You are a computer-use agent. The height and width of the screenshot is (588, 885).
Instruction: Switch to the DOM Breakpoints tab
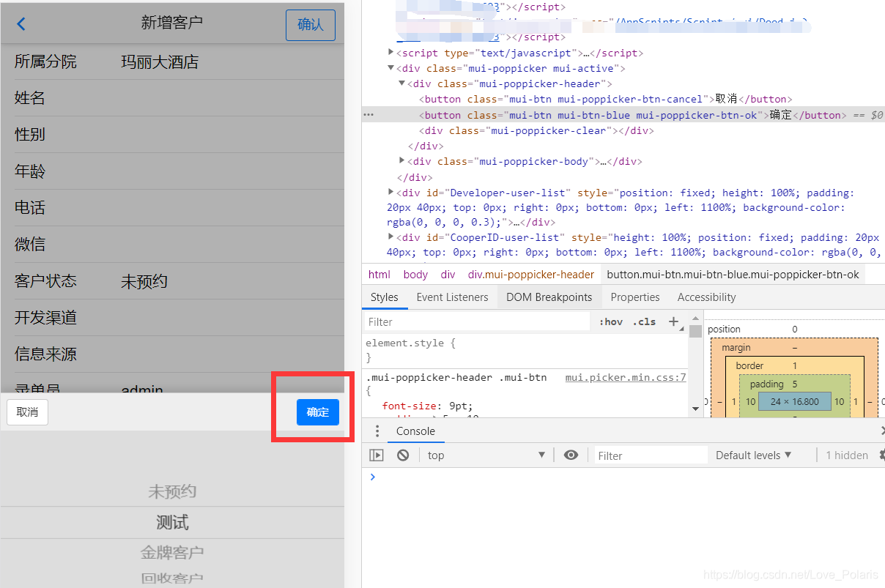(549, 297)
